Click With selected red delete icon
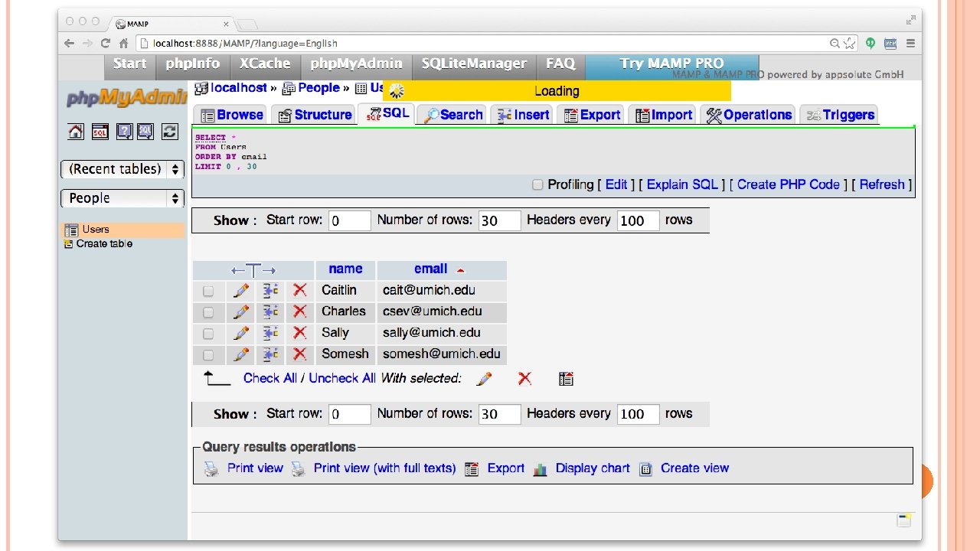The image size is (980, 551). 524,378
